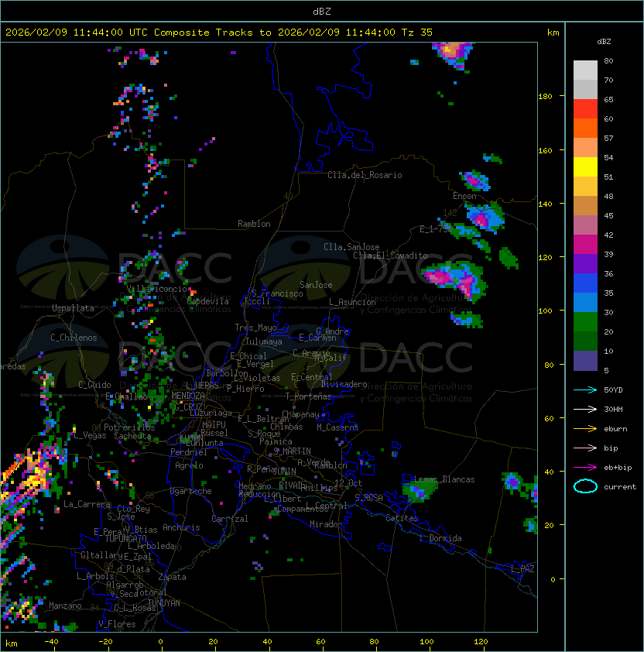Click the -40 km horizontal axis tick label

coord(52,642)
